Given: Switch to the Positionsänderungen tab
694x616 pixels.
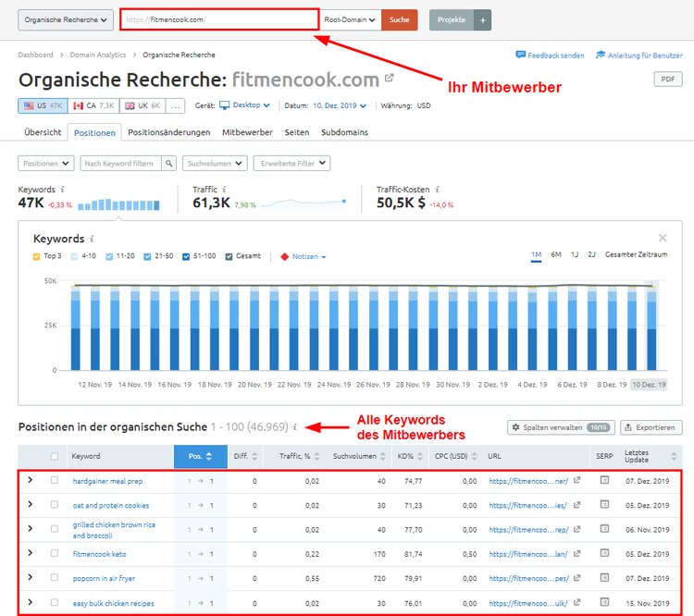Looking at the screenshot, I should click(x=169, y=132).
